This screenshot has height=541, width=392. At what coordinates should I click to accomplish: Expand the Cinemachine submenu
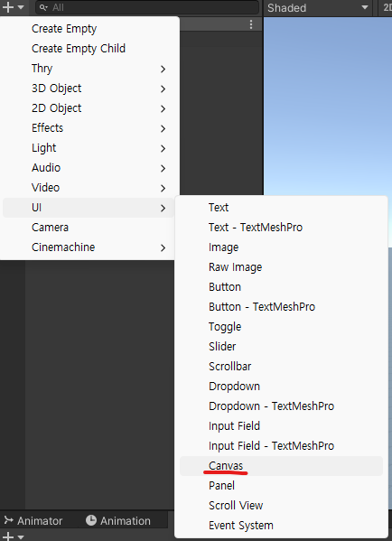click(x=88, y=247)
